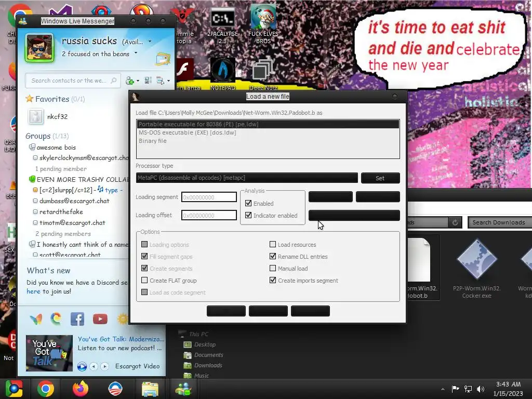Enable the Manual load checkbox
Image resolution: width=532 pixels, height=399 pixels.
(272, 268)
